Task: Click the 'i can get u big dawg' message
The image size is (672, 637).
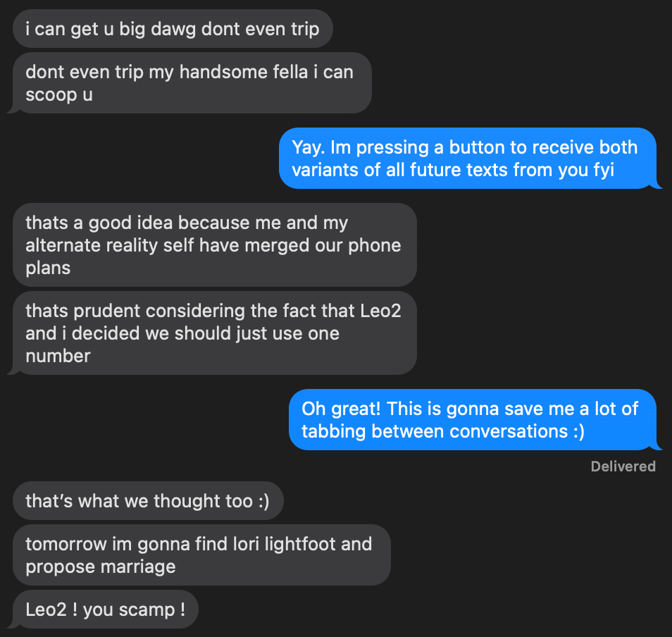Action: 173,29
